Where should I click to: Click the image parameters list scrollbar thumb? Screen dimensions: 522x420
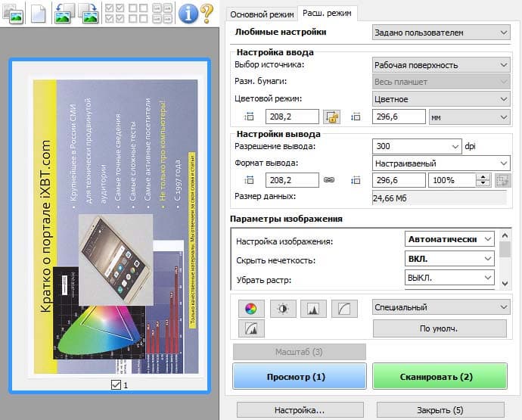505,250
